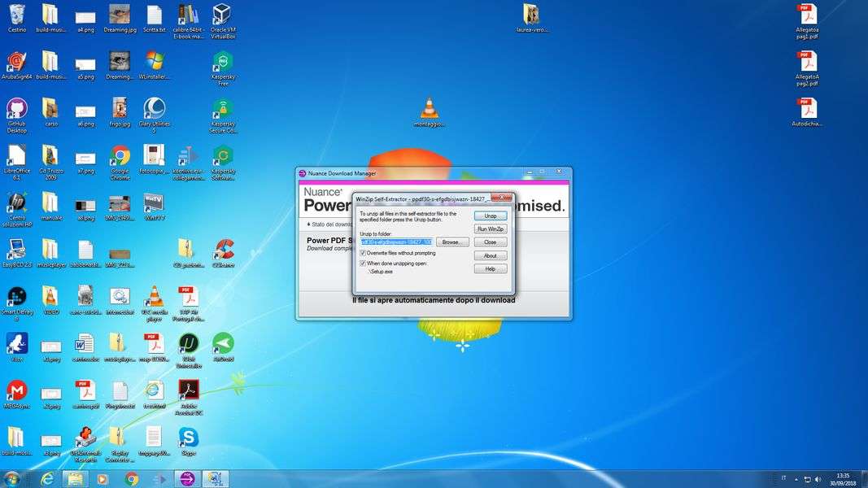Toggle 'When done unzipping open' checkbox
868x488 pixels.
363,264
